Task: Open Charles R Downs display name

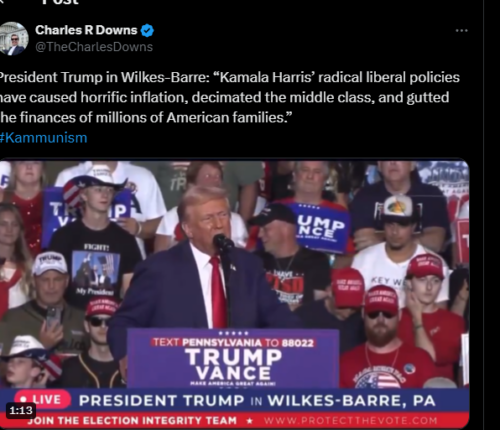Action: click(86, 30)
